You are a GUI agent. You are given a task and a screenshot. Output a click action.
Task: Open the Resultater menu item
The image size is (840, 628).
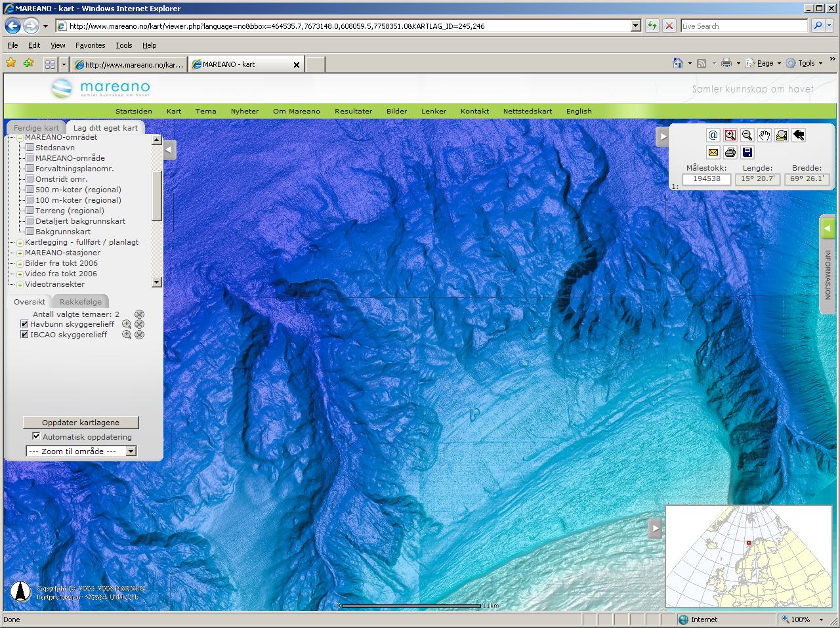353,111
